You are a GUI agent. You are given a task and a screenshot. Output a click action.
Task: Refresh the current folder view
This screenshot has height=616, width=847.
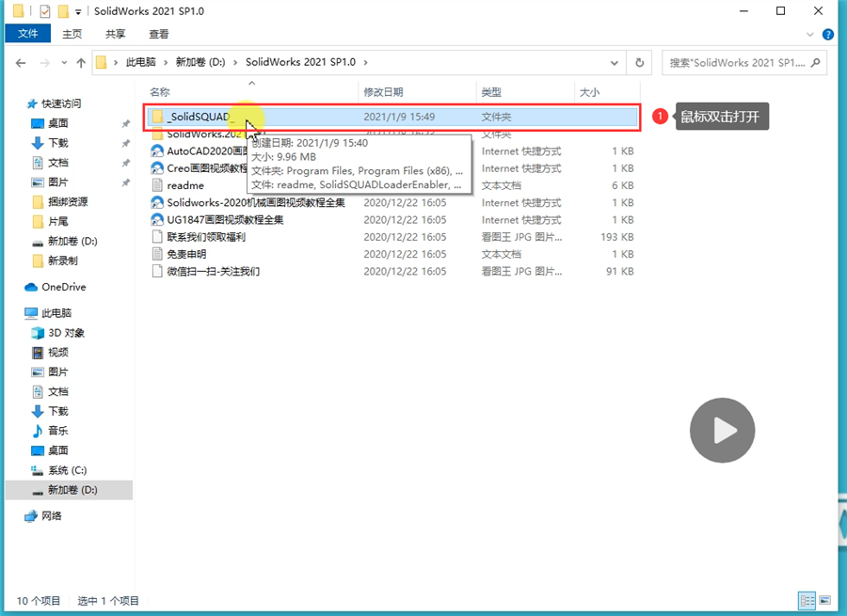coord(640,63)
